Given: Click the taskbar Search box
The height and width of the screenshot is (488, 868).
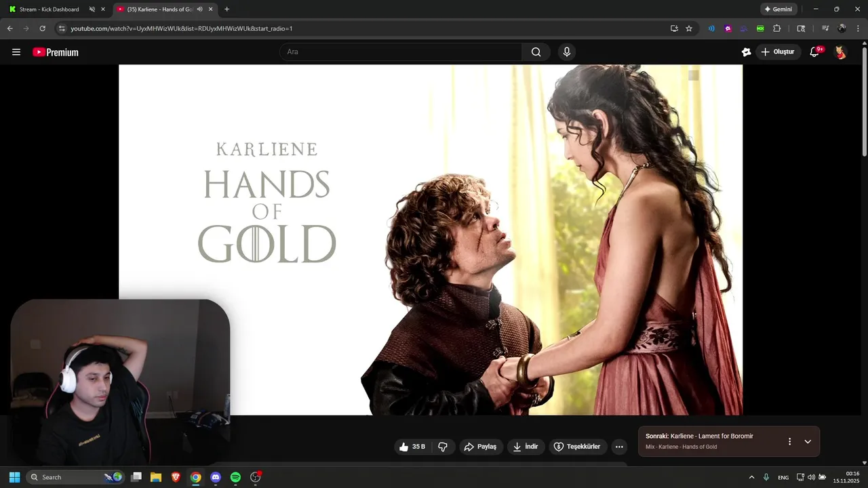Looking at the screenshot, I should pos(76,477).
